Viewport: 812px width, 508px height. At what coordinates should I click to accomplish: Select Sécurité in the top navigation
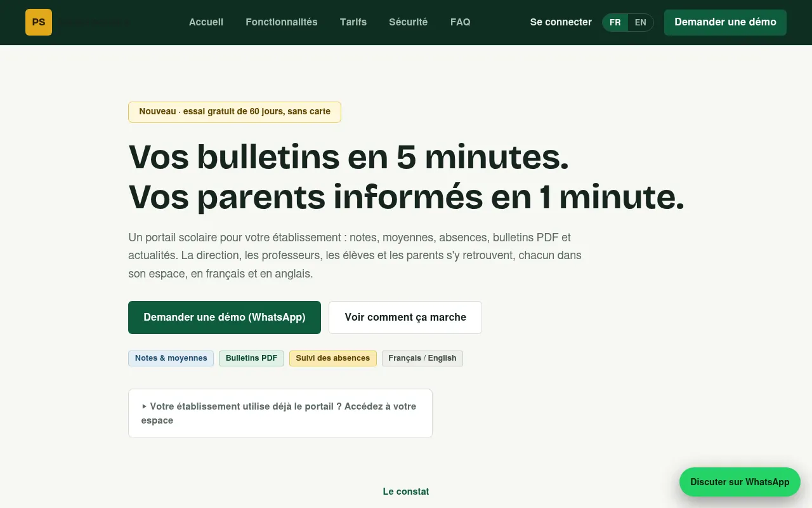coord(409,22)
